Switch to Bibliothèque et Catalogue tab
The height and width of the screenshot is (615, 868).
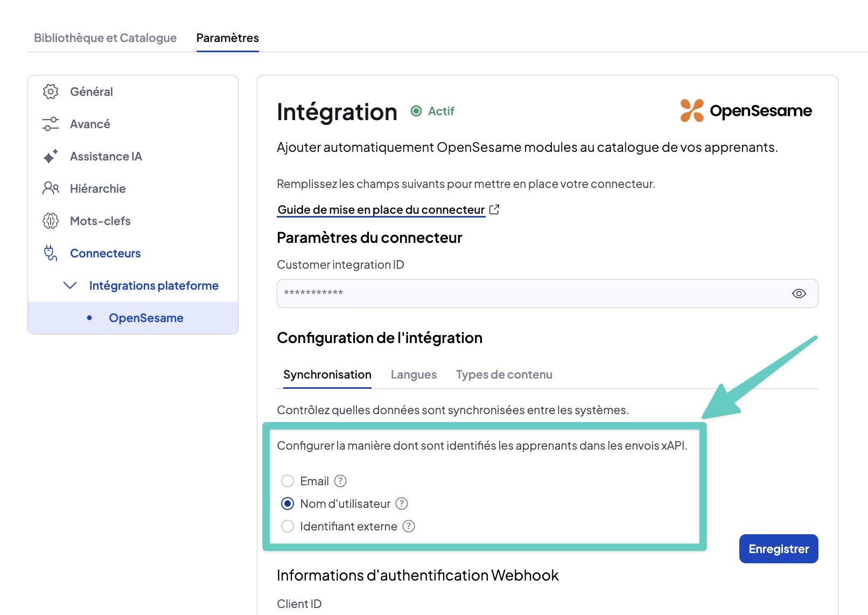pos(105,38)
